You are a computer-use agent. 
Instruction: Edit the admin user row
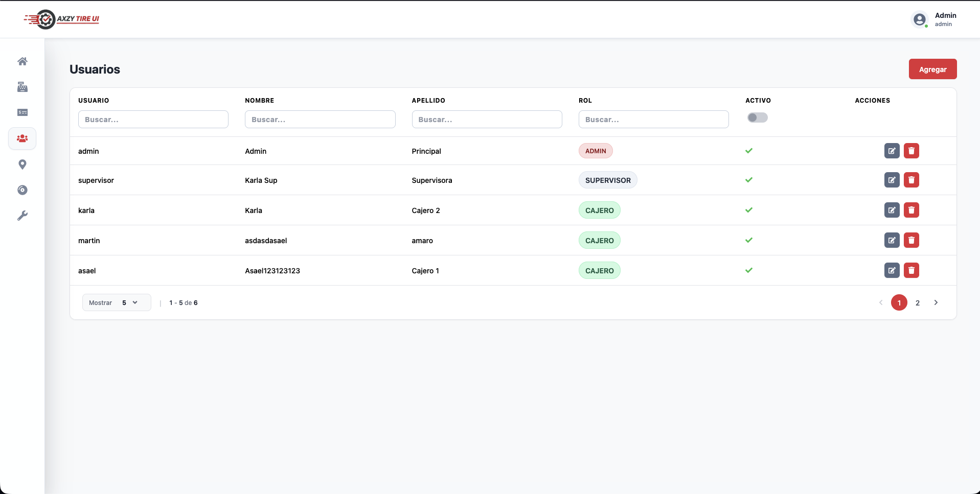[892, 151]
